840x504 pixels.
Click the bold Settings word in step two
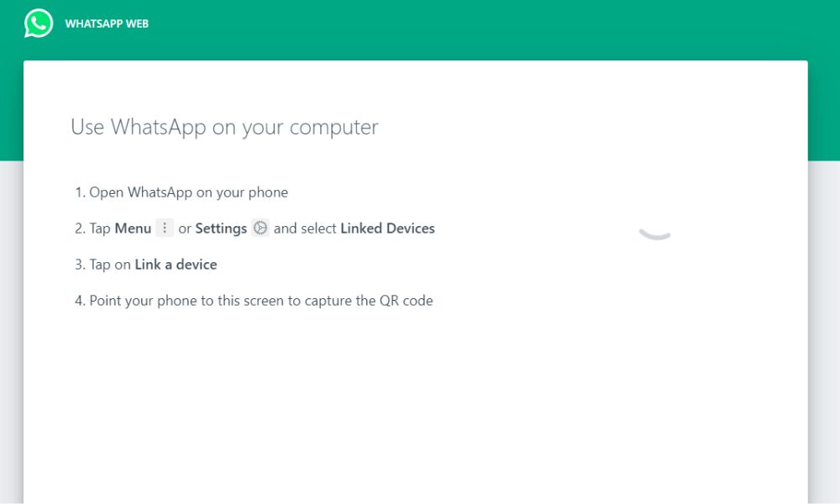tap(221, 228)
